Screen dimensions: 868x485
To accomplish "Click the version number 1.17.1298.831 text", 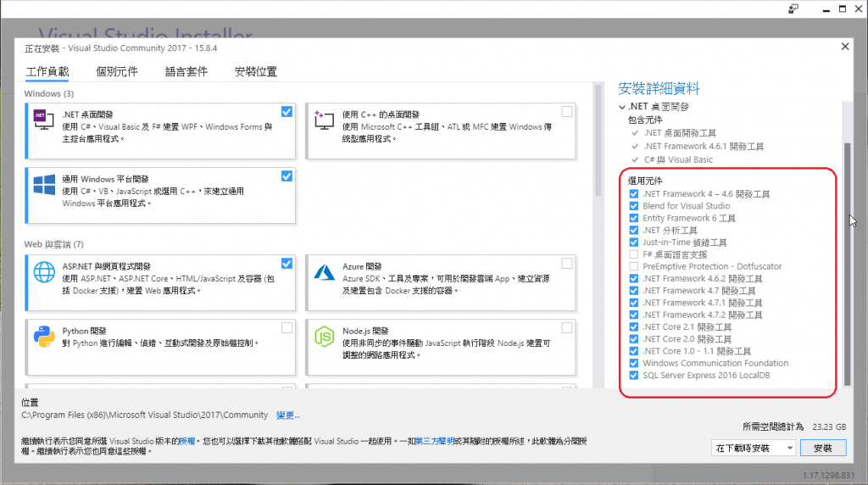I will pos(829,475).
